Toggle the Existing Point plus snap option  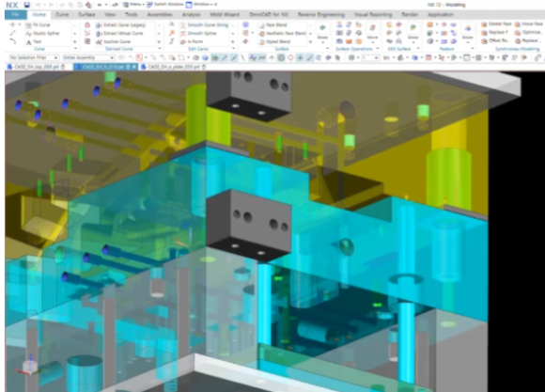pos(300,57)
